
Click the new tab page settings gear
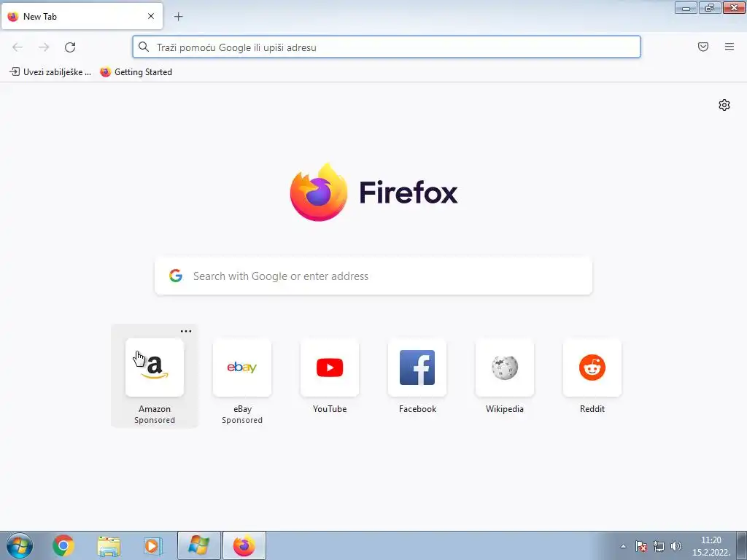point(724,105)
